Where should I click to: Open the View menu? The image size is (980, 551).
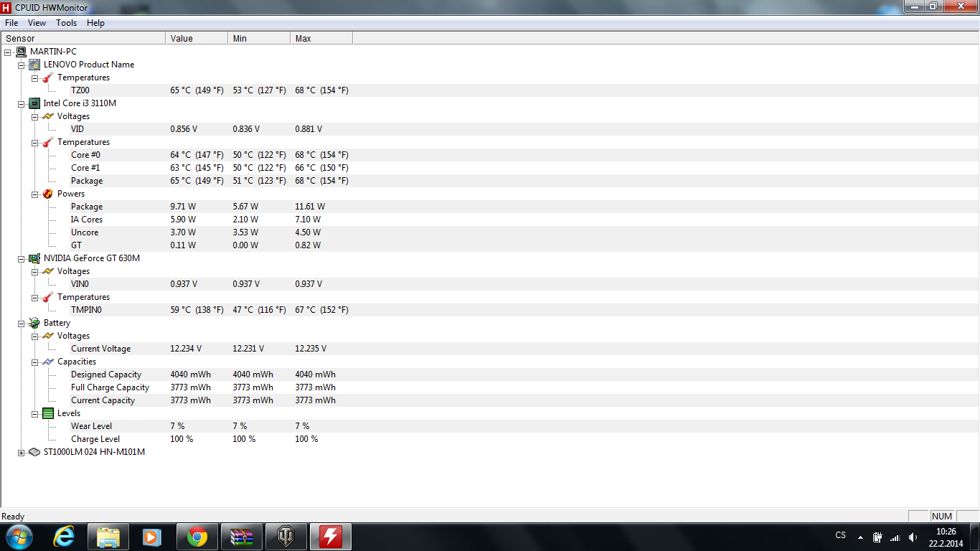(x=37, y=23)
